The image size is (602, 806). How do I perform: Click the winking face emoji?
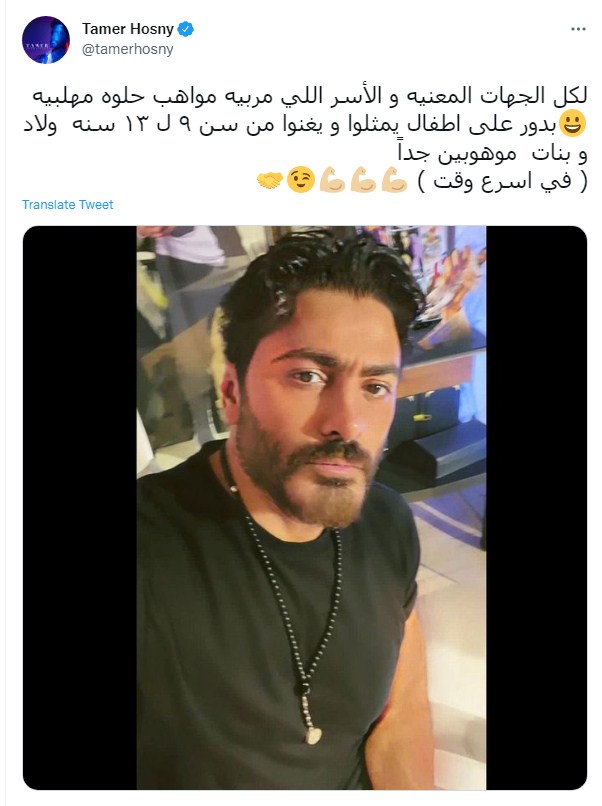pyautogui.click(x=301, y=180)
